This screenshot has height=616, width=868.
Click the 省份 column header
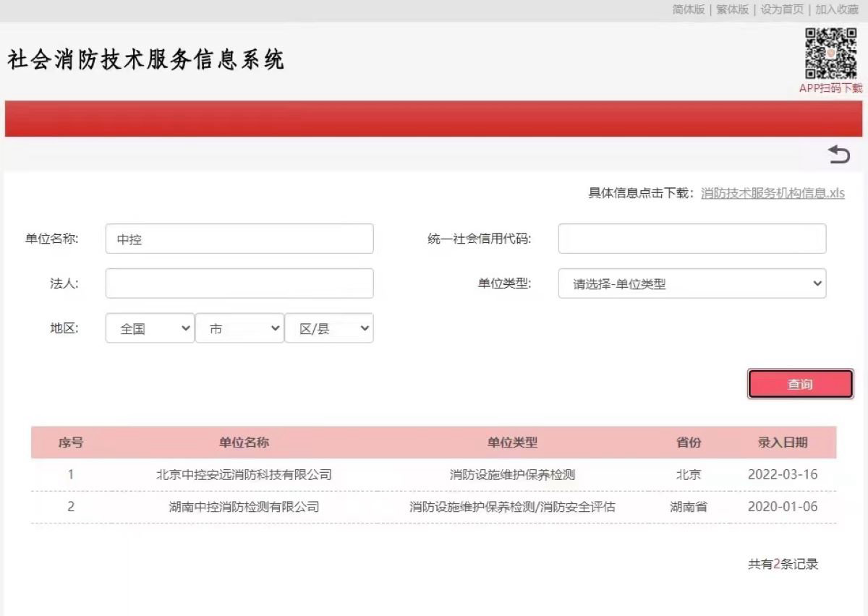click(689, 442)
